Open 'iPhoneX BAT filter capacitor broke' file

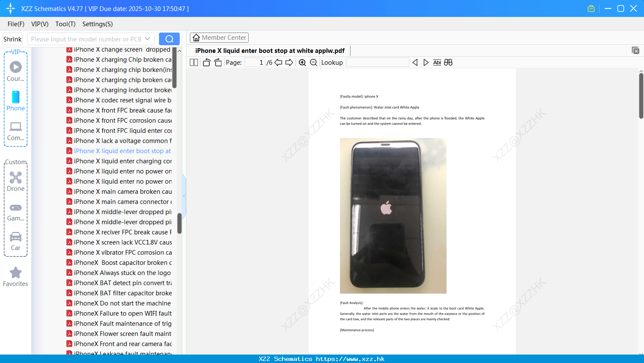[119, 293]
